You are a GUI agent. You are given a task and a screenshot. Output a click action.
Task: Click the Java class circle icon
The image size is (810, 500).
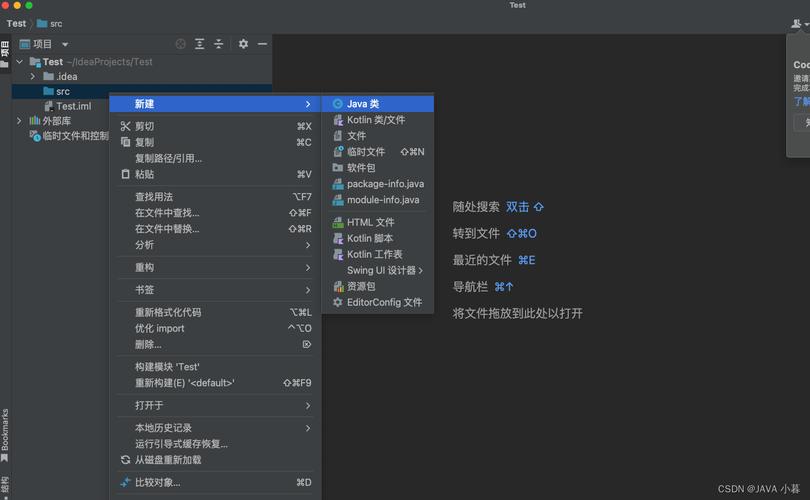(337, 104)
